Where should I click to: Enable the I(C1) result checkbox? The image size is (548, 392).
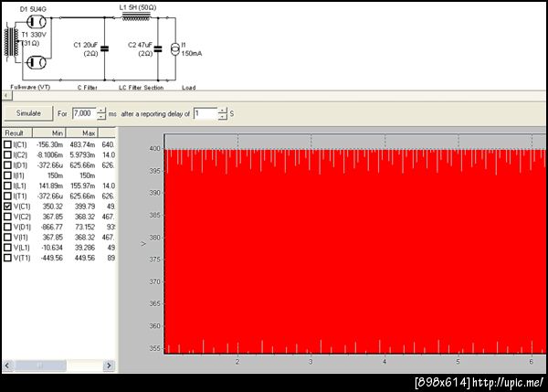click(7, 144)
